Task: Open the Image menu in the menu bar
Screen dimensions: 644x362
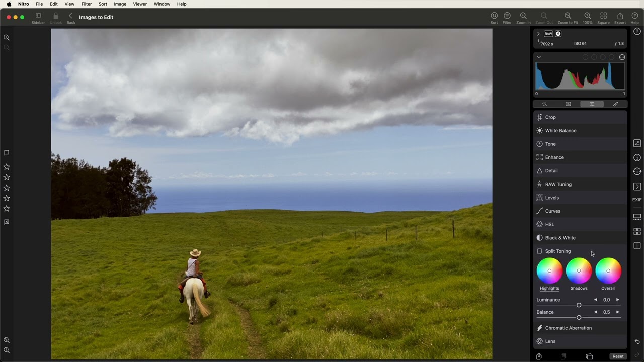Action: [120, 4]
